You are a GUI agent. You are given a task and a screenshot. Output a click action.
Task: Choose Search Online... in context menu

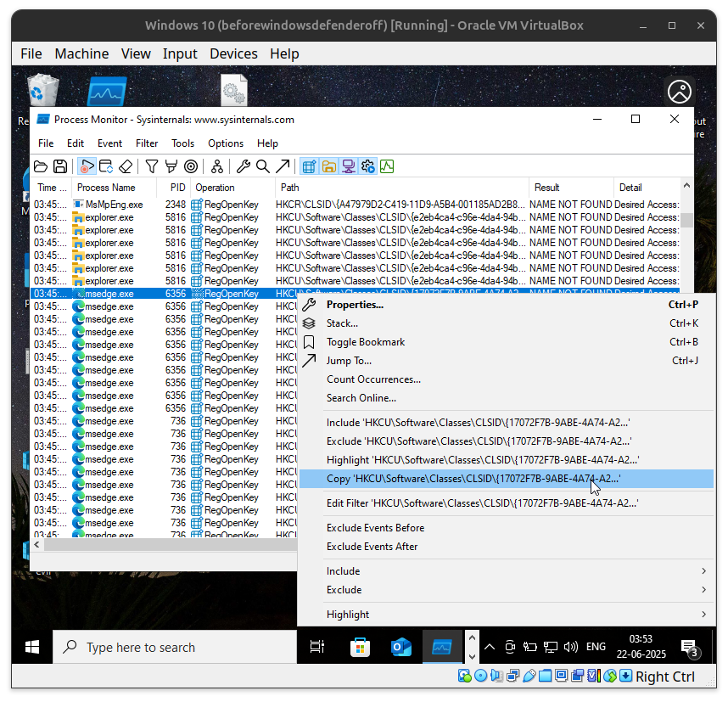[x=506, y=398]
